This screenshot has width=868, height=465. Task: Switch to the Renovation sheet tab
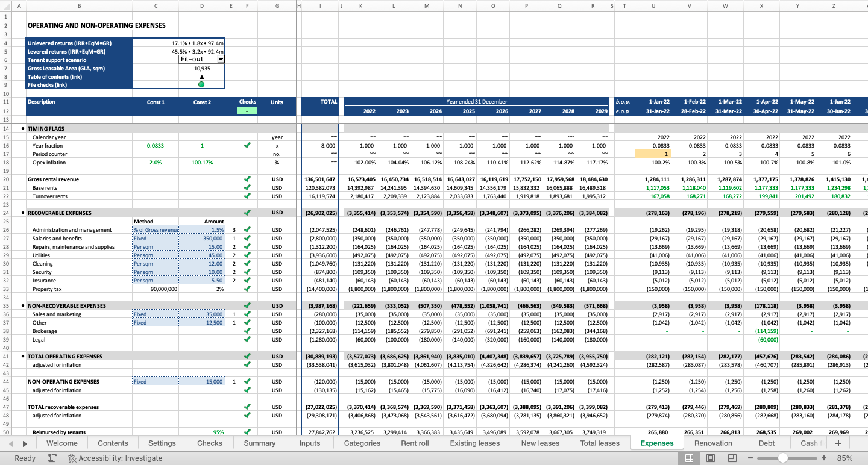click(713, 443)
